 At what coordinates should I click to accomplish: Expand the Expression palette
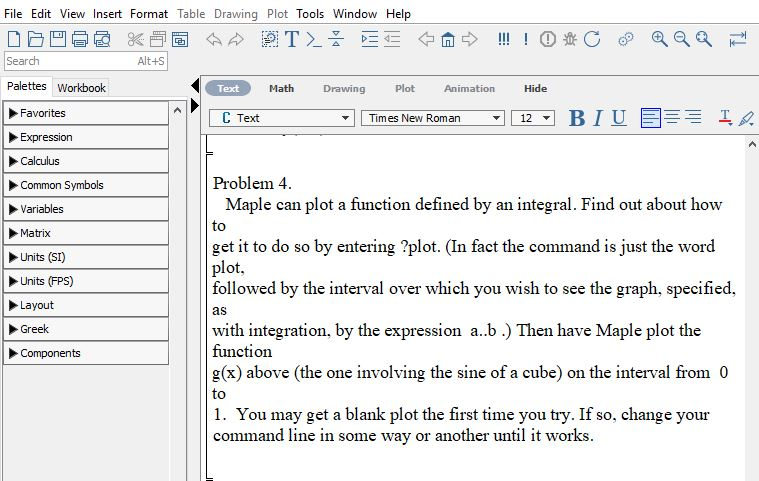(86, 137)
